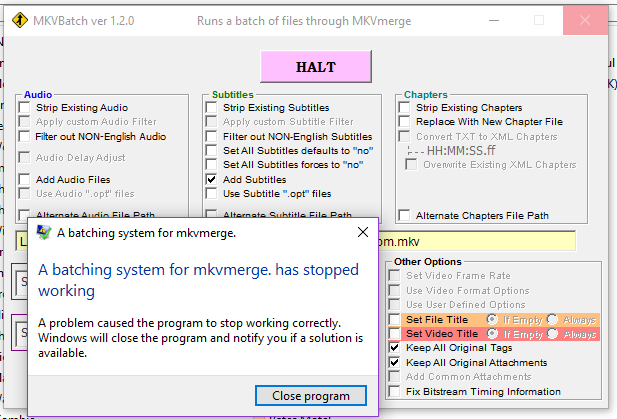Toggle Filter out NON-English Subtitles
617x419 pixels.
pos(211,136)
